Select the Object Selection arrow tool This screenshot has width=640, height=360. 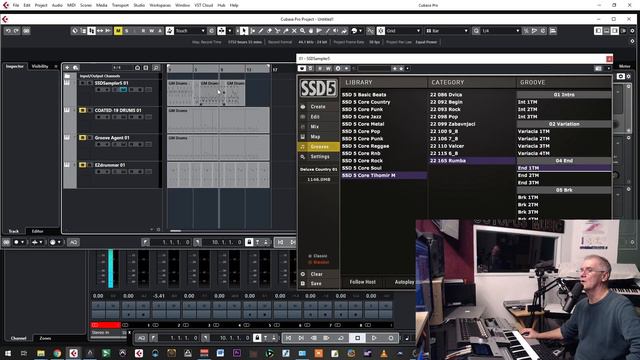click(x=244, y=31)
